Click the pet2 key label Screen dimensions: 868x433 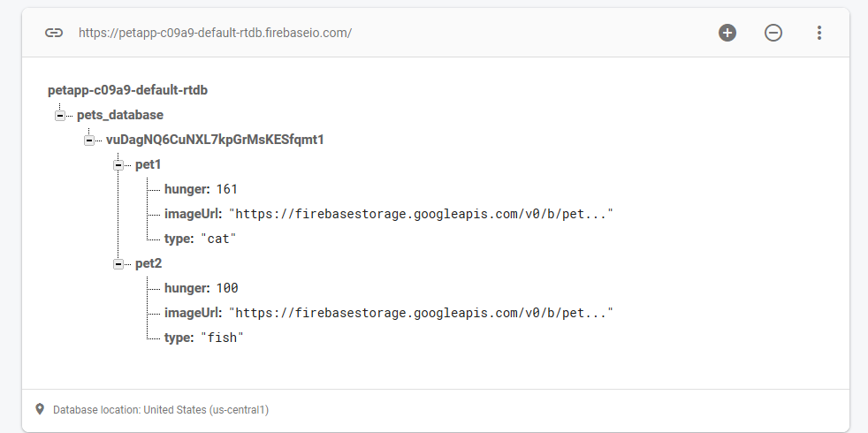pos(148,263)
